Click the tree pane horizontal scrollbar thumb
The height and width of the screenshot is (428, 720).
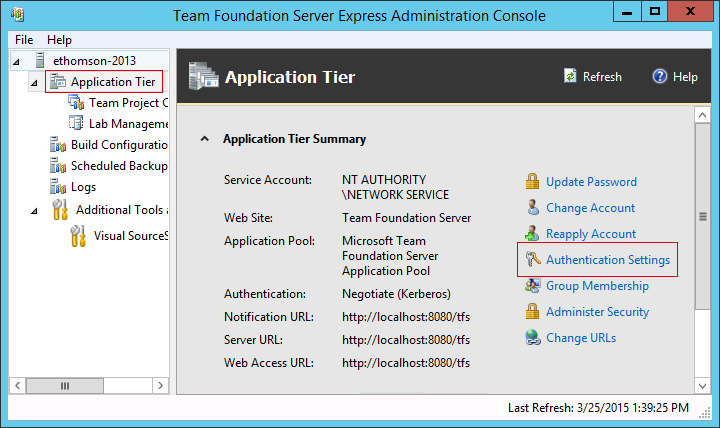coord(65,385)
